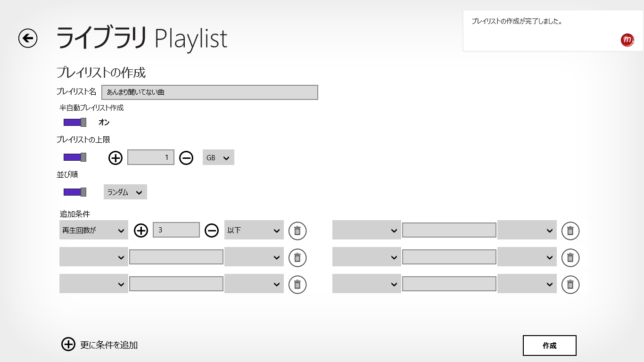Open the GB unit dropdown
This screenshot has width=644, height=362.
pyautogui.click(x=218, y=158)
